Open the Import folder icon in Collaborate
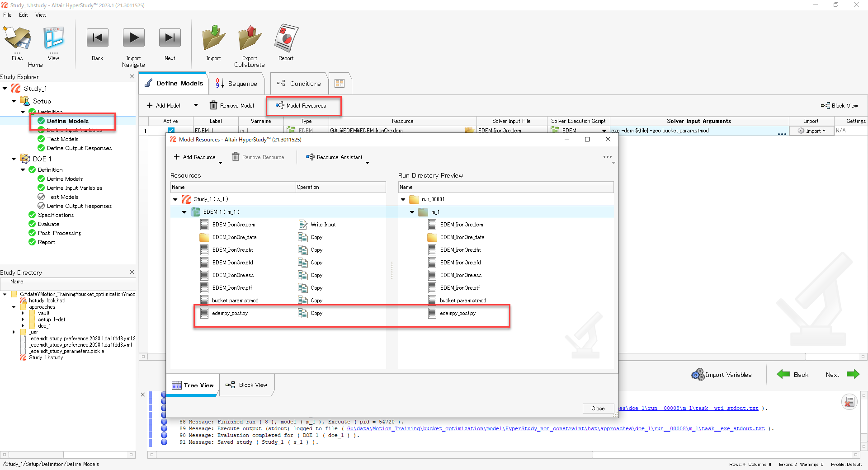 213,38
